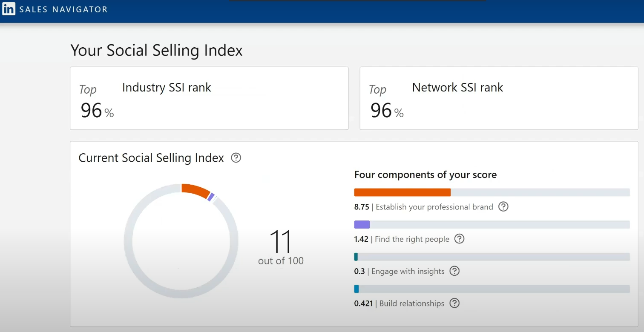The height and width of the screenshot is (332, 644).
Task: Click help icon for Establish your professional brand
Action: click(x=503, y=207)
